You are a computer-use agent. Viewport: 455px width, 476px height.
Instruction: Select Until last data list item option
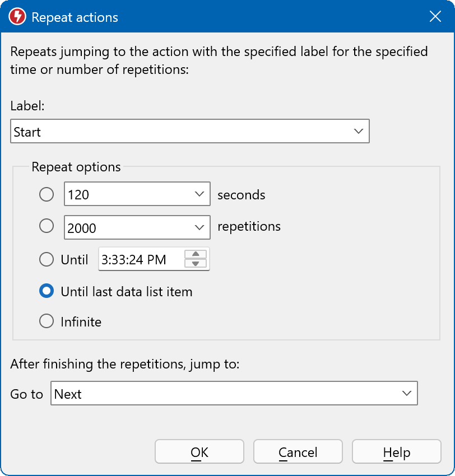[x=47, y=291]
